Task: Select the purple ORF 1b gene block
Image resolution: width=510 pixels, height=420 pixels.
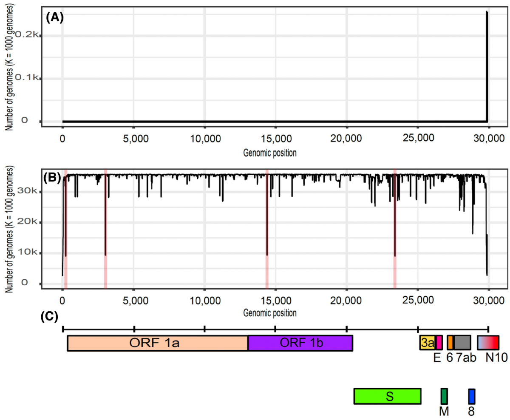Action: (x=300, y=343)
